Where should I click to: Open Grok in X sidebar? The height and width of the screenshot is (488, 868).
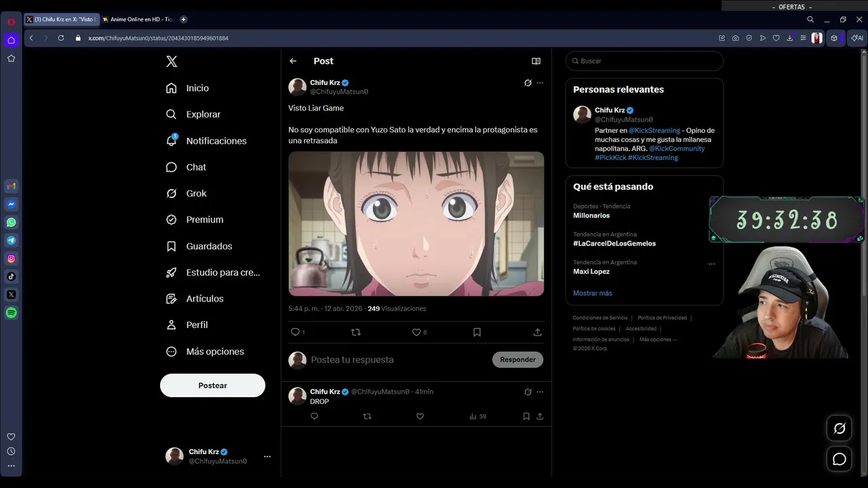(x=186, y=193)
